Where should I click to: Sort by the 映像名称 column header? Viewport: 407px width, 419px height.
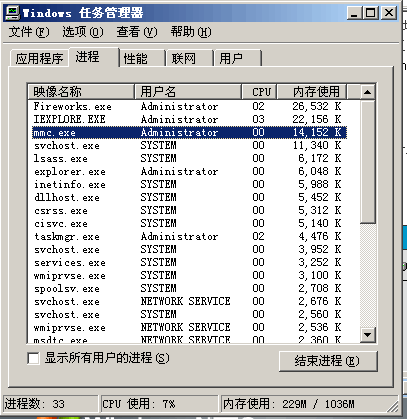[81, 91]
